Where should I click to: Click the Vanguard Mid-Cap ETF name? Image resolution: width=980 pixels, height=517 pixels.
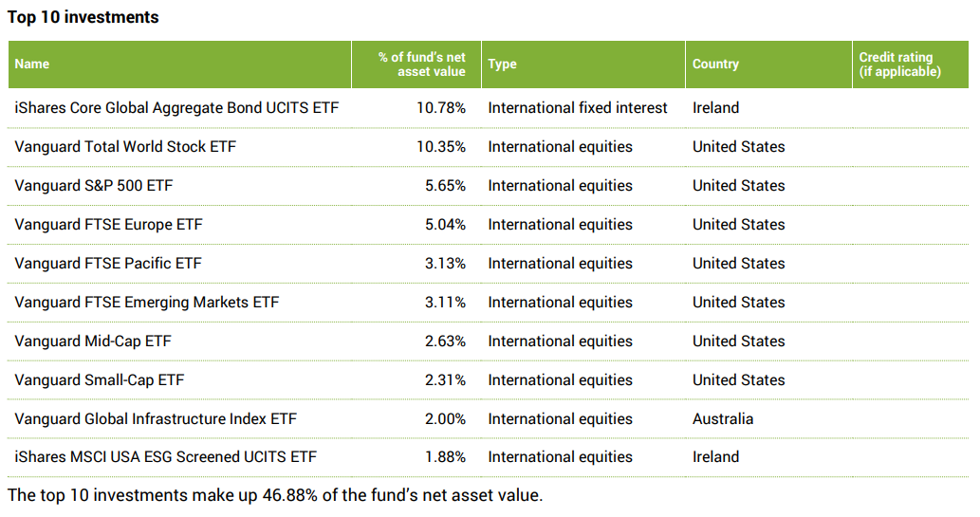click(93, 341)
